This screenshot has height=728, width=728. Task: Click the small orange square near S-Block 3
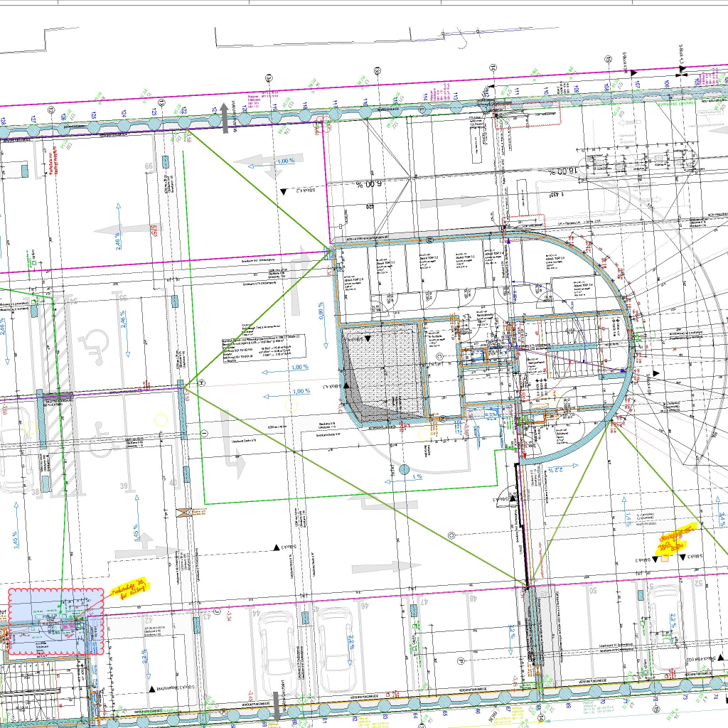(x=665, y=559)
